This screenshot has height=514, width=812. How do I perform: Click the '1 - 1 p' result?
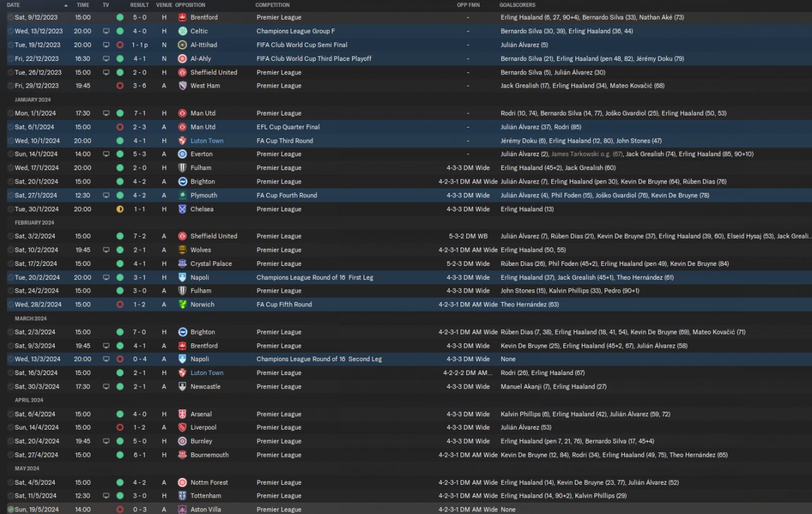pos(140,45)
